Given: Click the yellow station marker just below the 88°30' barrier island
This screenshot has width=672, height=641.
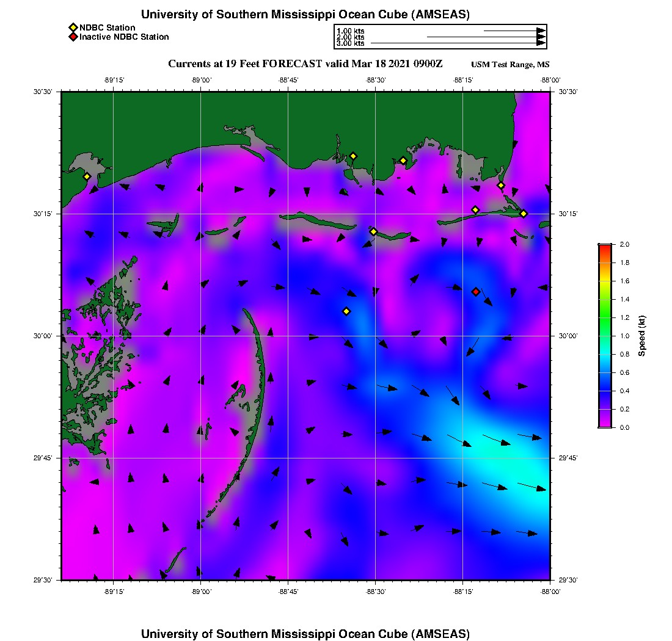Looking at the screenshot, I should (x=373, y=231).
